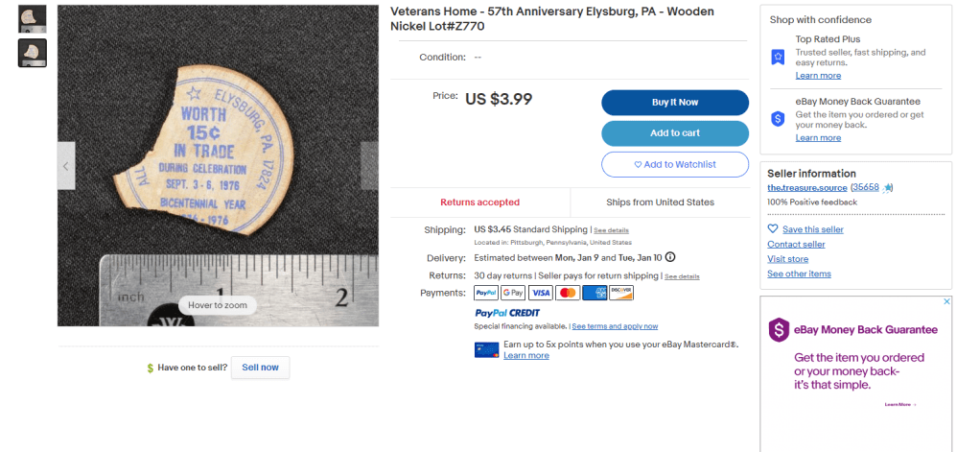Expand shipping See details link
Screen dimensions: 980x452
tap(611, 230)
